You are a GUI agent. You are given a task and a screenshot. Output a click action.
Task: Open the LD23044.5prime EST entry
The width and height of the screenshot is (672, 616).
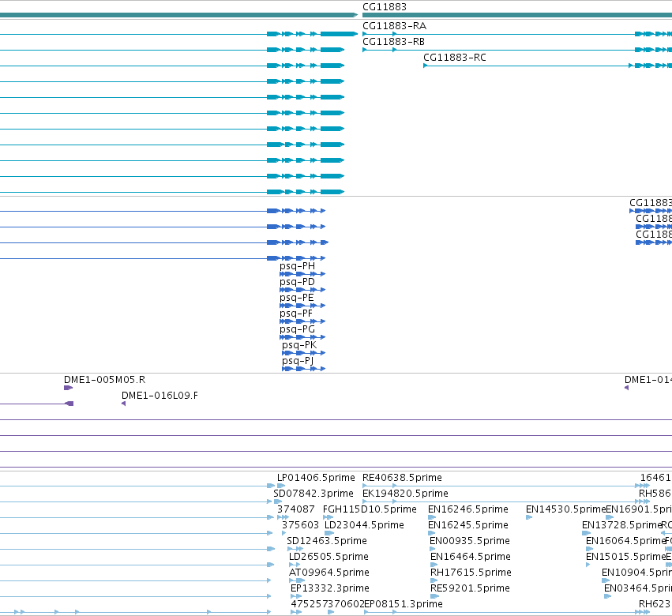364,525
